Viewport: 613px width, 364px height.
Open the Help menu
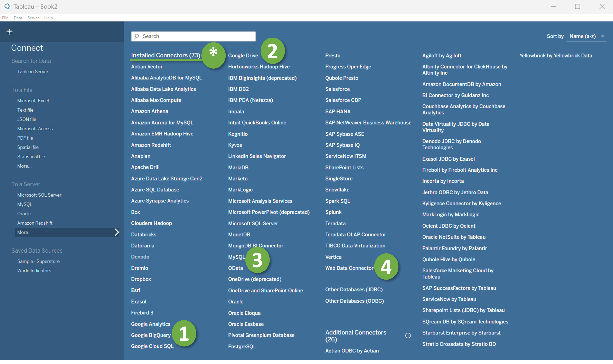pos(48,18)
